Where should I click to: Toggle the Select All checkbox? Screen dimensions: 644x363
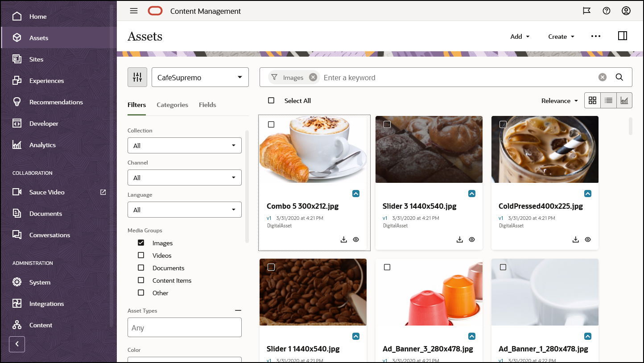click(271, 100)
